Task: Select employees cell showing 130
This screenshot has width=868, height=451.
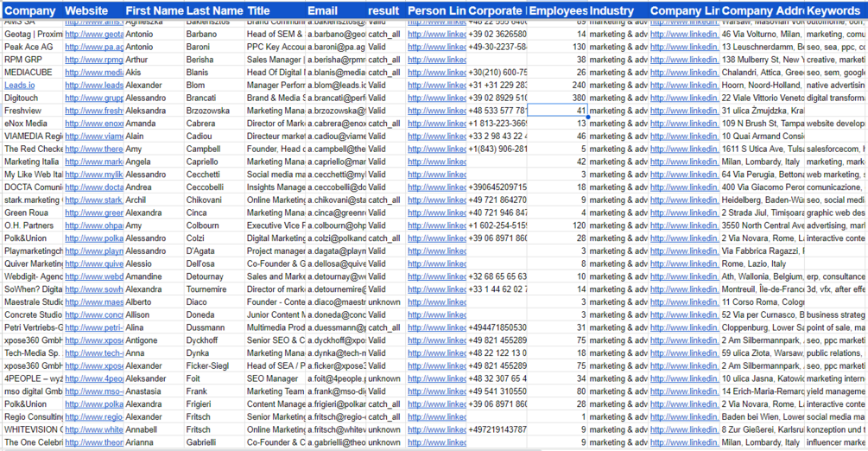Action: click(557, 47)
